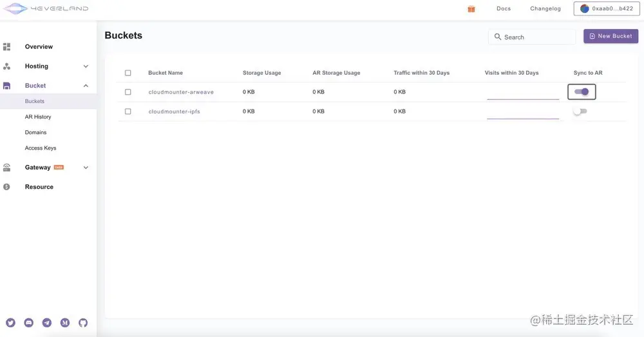Viewport: 644px width, 337px height.
Task: Check the cloudmounter-arweave row checkbox
Action: coord(128,92)
